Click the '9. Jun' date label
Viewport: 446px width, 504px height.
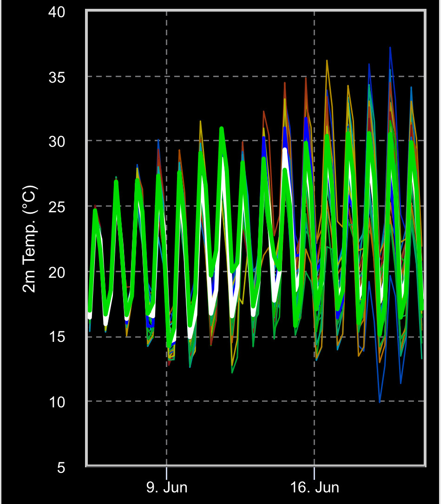167,487
